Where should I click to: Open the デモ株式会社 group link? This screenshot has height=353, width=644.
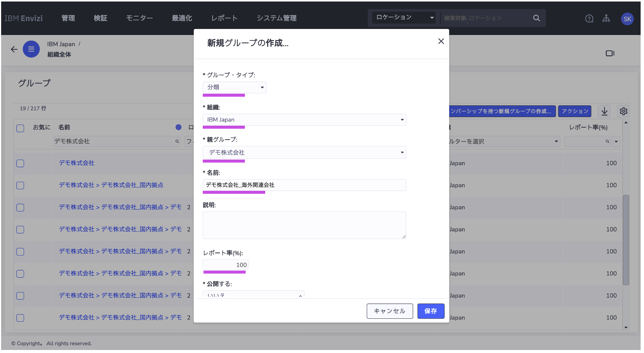point(76,163)
